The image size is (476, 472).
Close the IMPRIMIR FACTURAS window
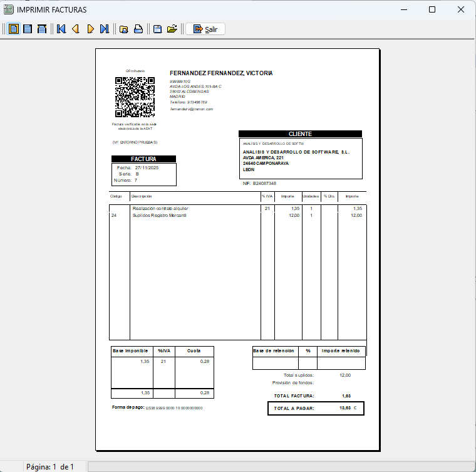pyautogui.click(x=461, y=9)
